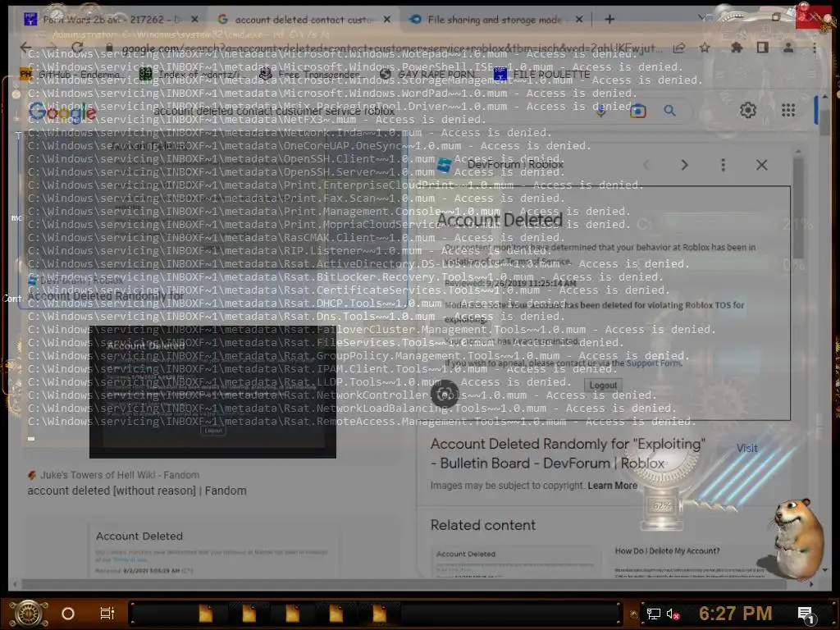Screen dimensions: 840x630
Task: Submit search with the magnifier icon
Action: click(x=669, y=111)
